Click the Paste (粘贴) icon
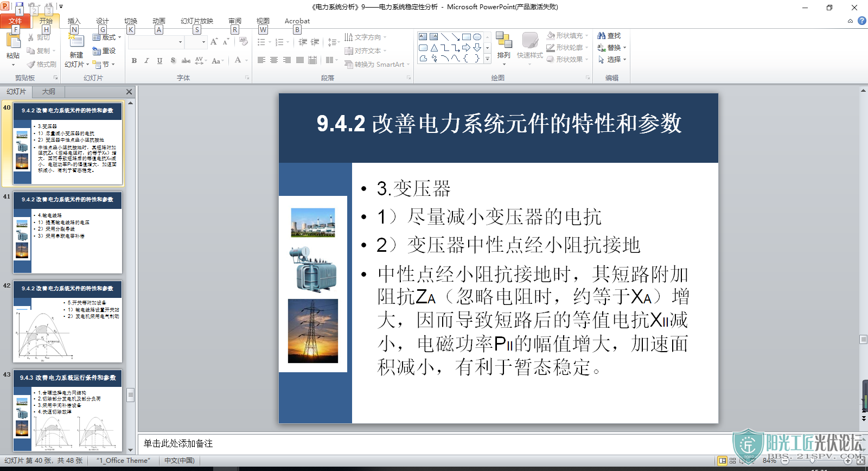The height and width of the screenshot is (471, 868). [13, 41]
